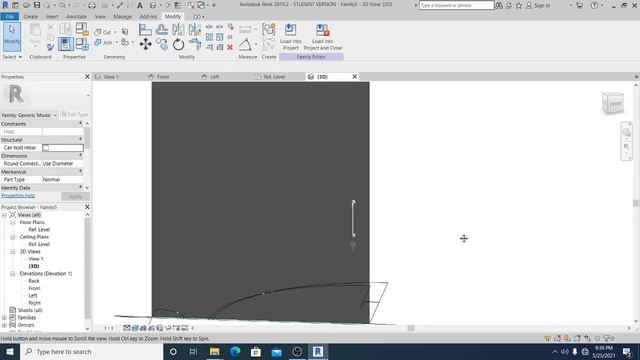This screenshot has width=640, height=360.
Task: Click Sign In in title bar
Action: [x=538, y=5]
